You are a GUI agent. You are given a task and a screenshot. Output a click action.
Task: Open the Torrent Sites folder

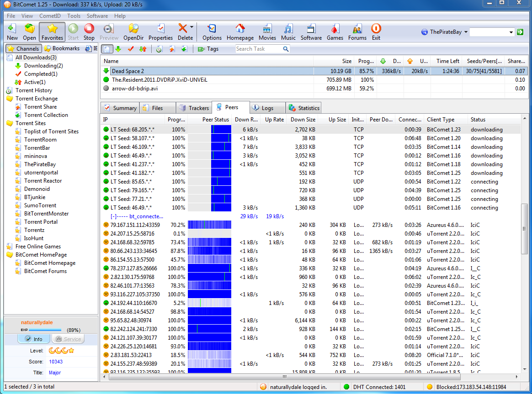[31, 123]
